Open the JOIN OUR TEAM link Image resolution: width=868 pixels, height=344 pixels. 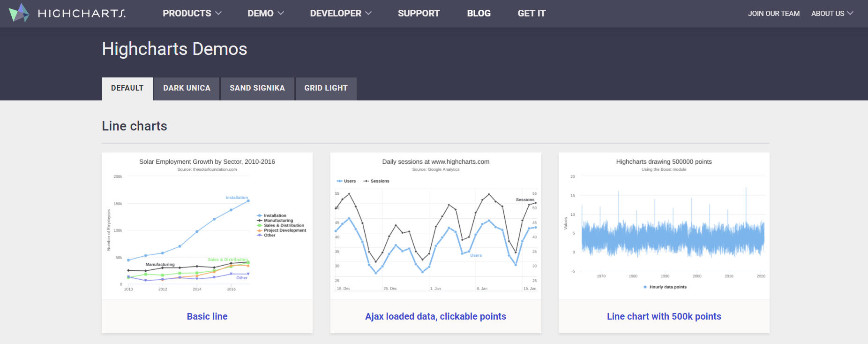coord(774,14)
